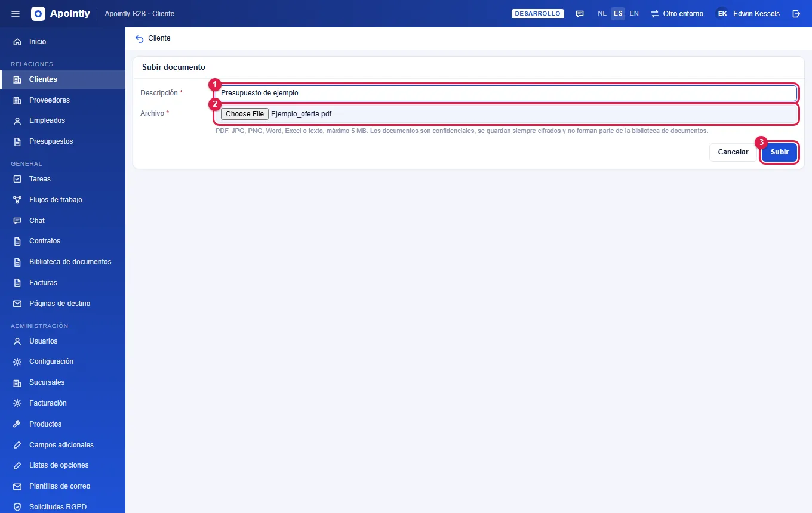The width and height of the screenshot is (812, 513).
Task: Click the Descripción input field
Action: [x=506, y=93]
